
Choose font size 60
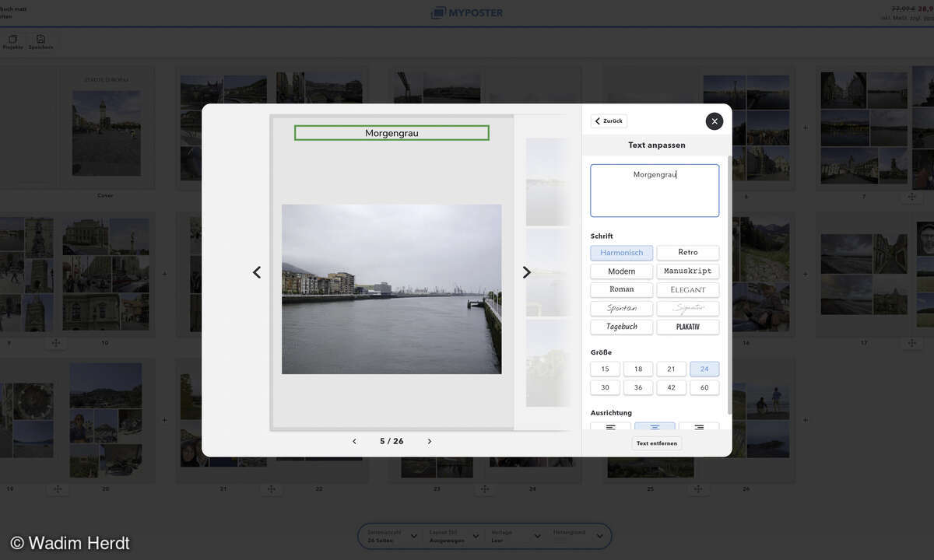point(704,387)
